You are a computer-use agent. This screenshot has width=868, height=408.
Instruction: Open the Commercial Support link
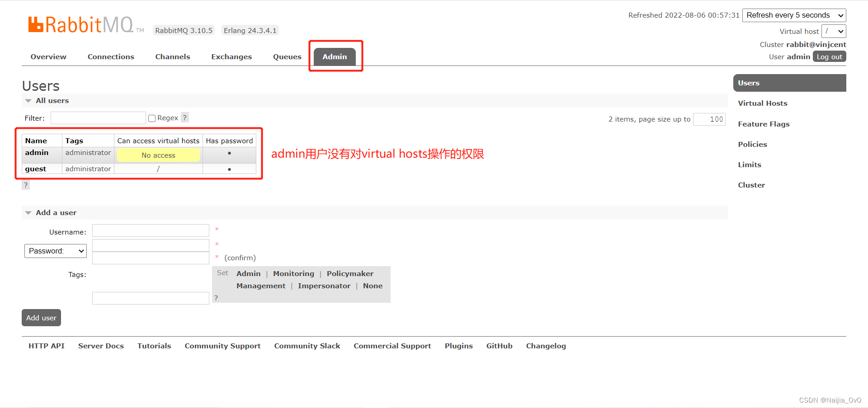[x=392, y=346]
